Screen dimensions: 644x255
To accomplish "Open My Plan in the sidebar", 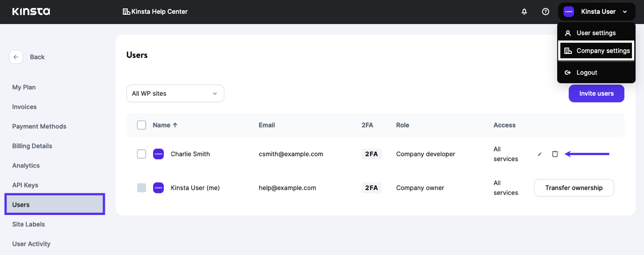I will coord(24,87).
